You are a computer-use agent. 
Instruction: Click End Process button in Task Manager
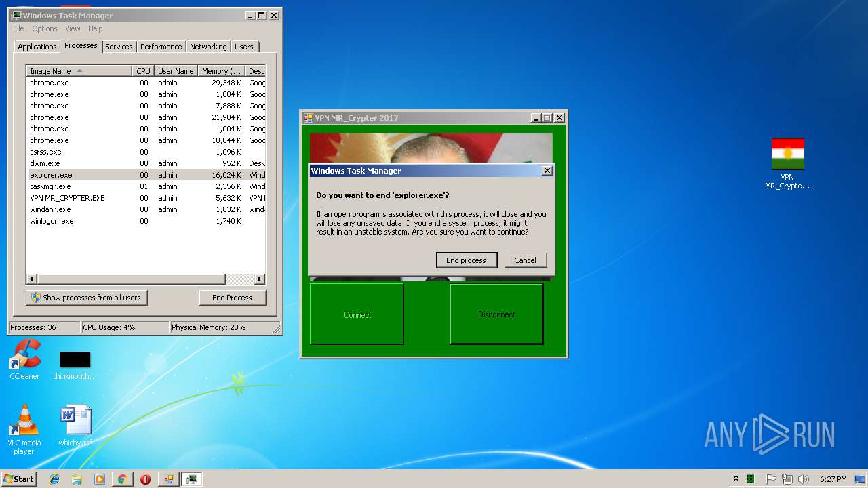[232, 298]
